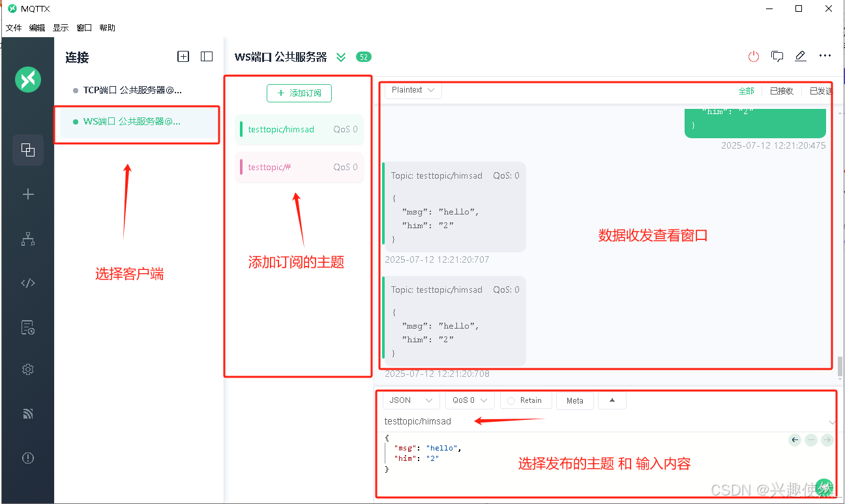Edit the connection with pencil icon
Viewport: 845px width, 504px height.
801,56
